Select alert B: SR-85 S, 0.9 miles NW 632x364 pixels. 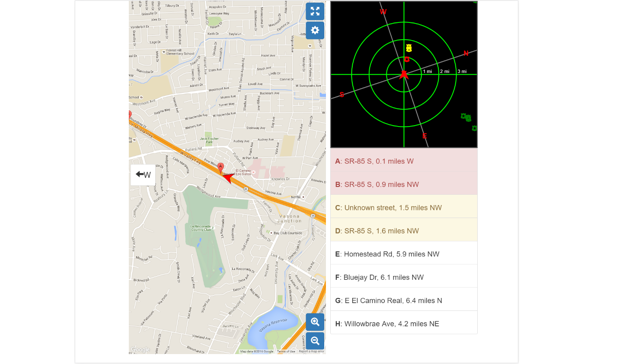click(404, 184)
